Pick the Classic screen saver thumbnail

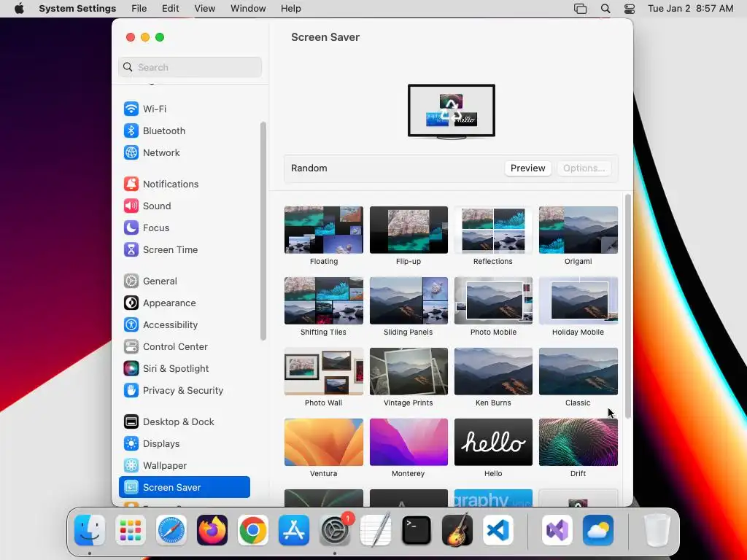click(x=578, y=371)
